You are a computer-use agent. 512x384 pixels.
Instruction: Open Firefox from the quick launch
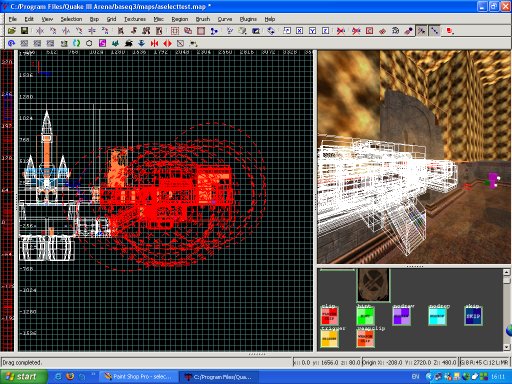coord(70,377)
